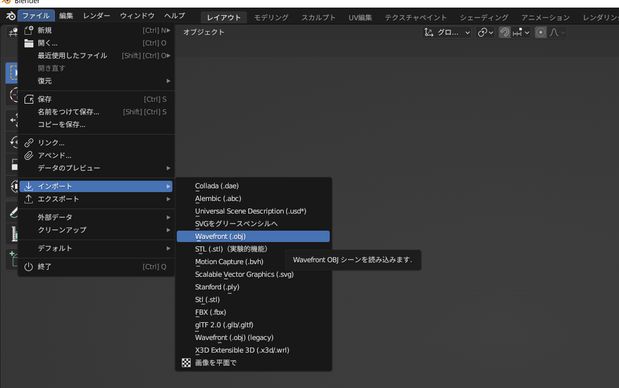Click 画像を平面で with the checker icon

tap(253, 362)
